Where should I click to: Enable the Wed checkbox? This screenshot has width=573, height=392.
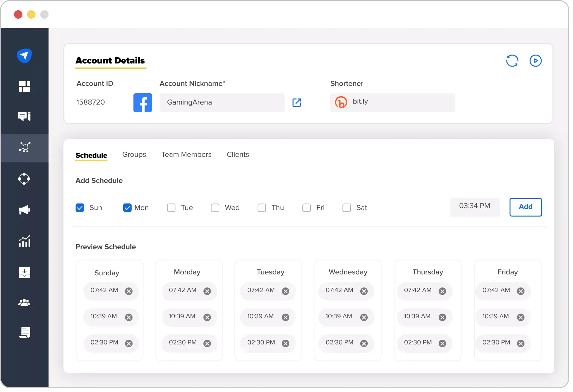[215, 208]
